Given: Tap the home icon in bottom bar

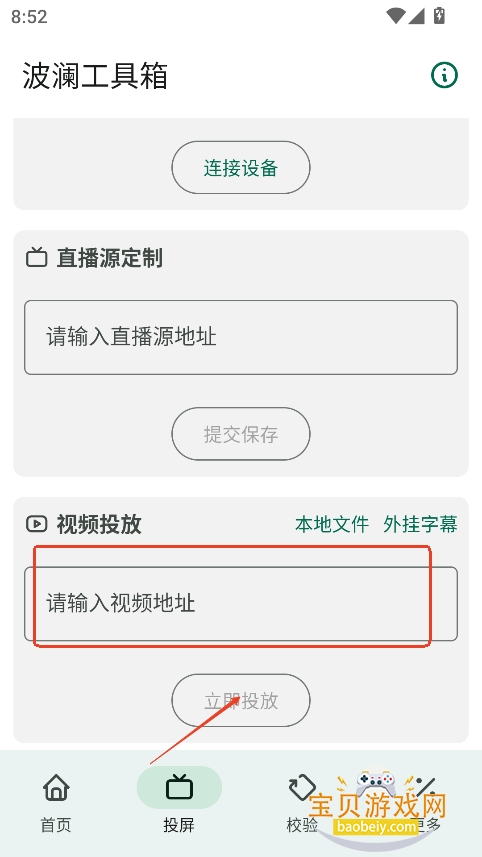Looking at the screenshot, I should tap(56, 788).
